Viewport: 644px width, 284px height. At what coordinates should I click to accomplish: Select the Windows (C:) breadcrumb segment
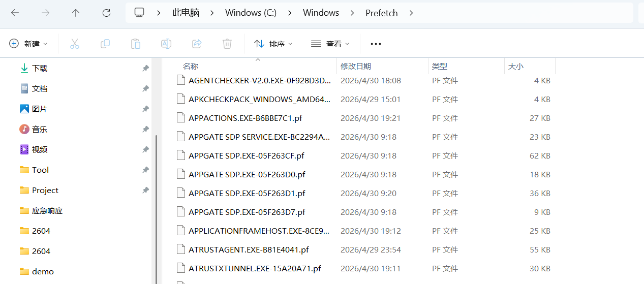251,13
